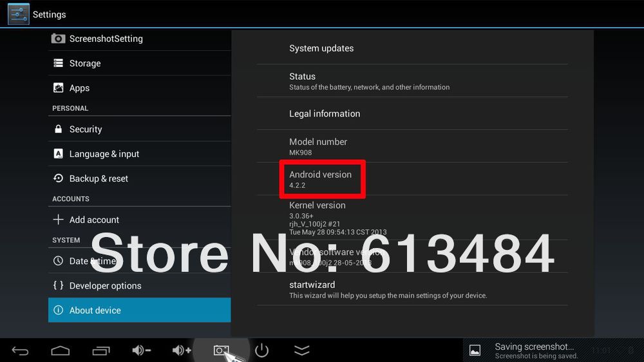
Task: Tap the screenshot capture button
Action: coord(221,350)
